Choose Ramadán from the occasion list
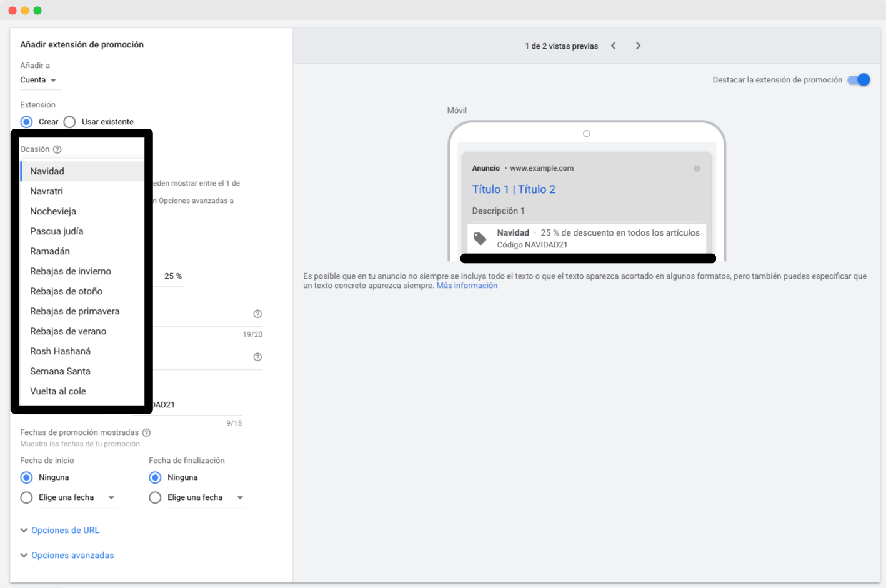Image resolution: width=886 pixels, height=588 pixels. [82, 251]
